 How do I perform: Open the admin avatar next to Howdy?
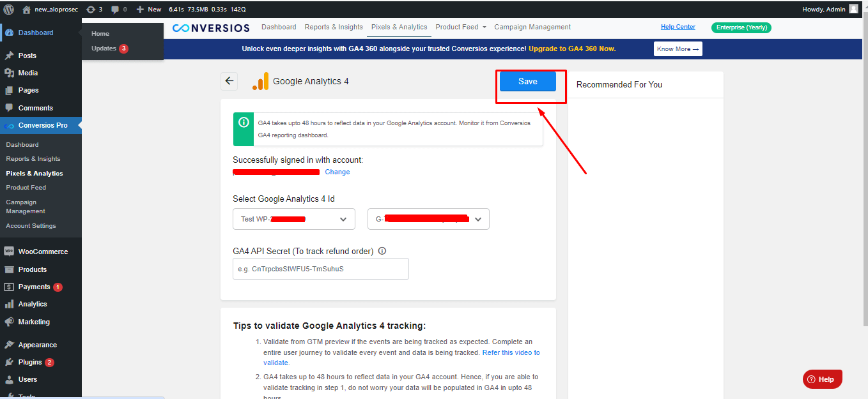point(853,9)
